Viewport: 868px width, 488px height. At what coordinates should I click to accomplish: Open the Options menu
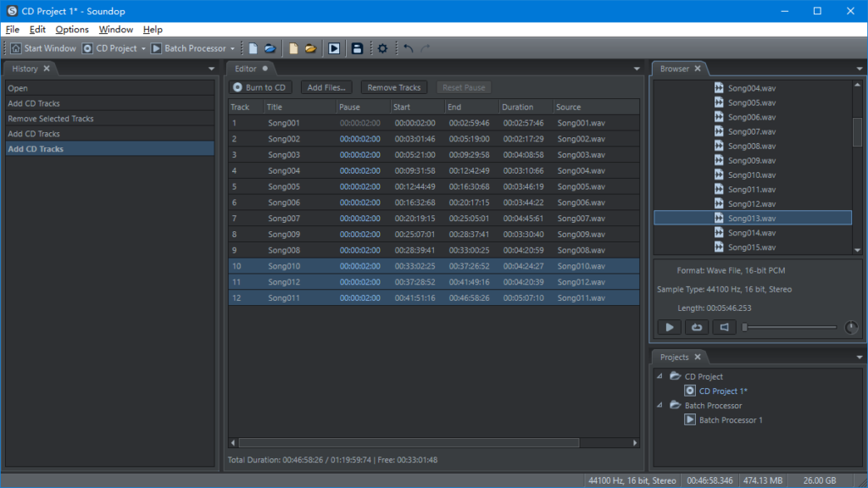coord(71,29)
